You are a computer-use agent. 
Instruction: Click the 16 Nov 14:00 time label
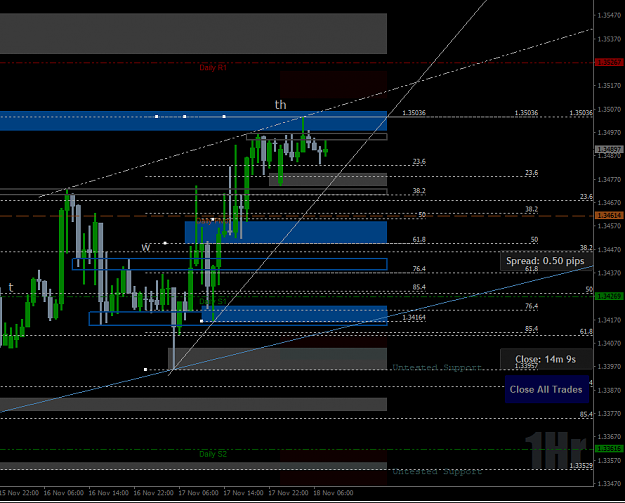click(108, 493)
